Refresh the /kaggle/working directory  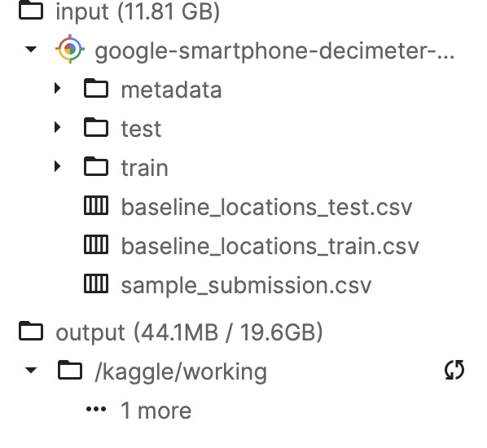[454, 370]
